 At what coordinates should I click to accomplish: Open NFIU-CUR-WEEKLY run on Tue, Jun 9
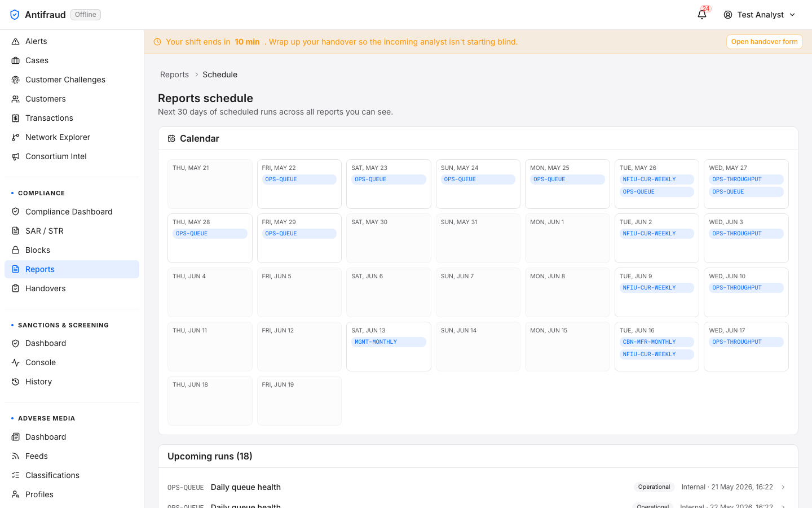pos(656,288)
